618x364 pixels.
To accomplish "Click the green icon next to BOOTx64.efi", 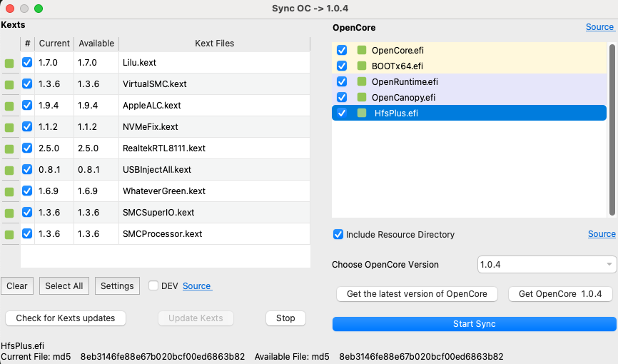I will point(362,66).
